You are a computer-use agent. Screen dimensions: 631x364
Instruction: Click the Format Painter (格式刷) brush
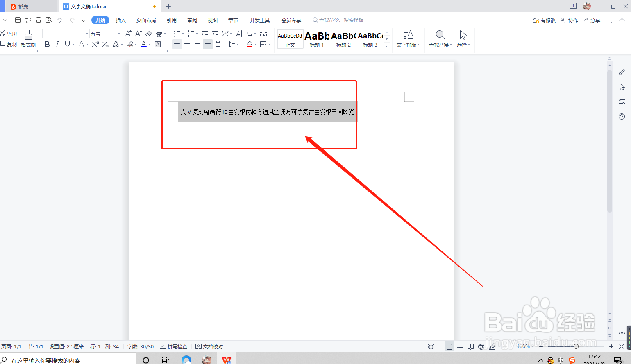coord(28,39)
